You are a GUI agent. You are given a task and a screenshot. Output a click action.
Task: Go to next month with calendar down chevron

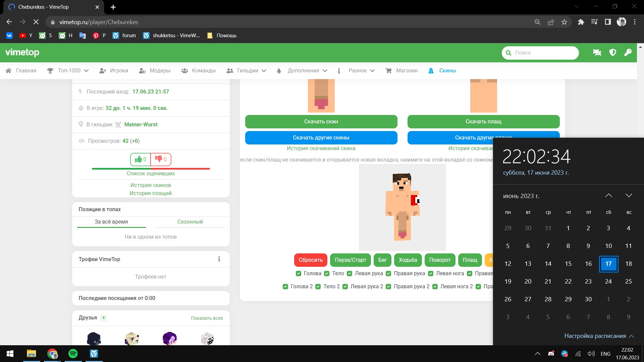coord(629,196)
